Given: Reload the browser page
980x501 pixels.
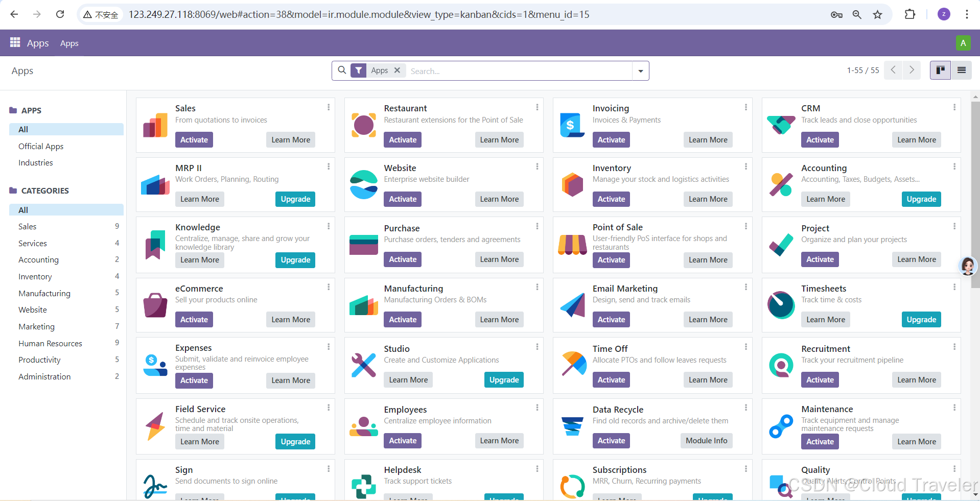Looking at the screenshot, I should click(x=60, y=14).
